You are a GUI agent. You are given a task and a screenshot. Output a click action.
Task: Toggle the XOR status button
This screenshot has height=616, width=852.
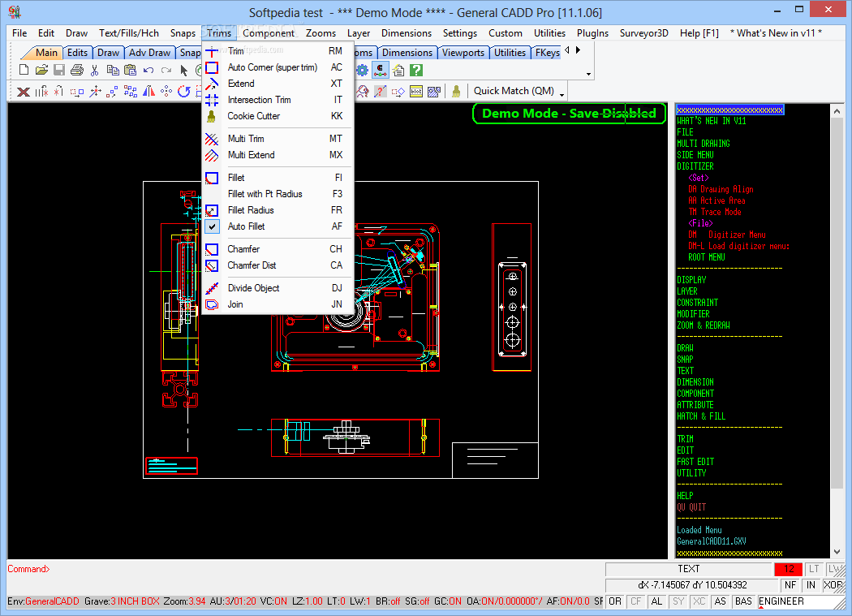(833, 585)
